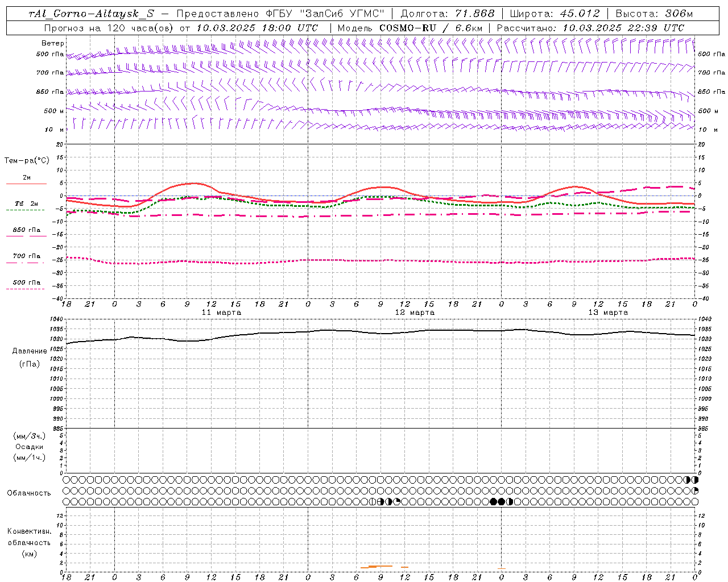Select the 13 марта date label

[x=608, y=313]
